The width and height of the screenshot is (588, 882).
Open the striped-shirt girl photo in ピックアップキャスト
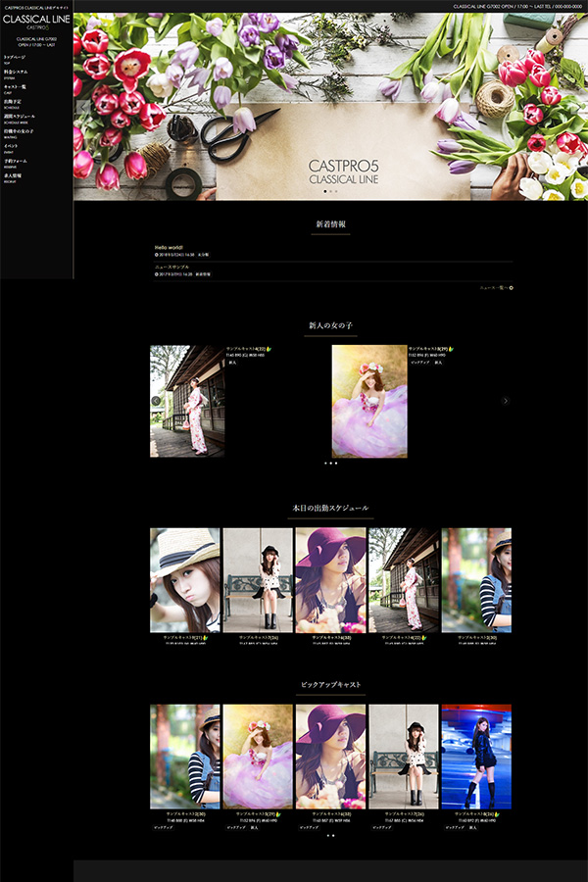coord(185,757)
